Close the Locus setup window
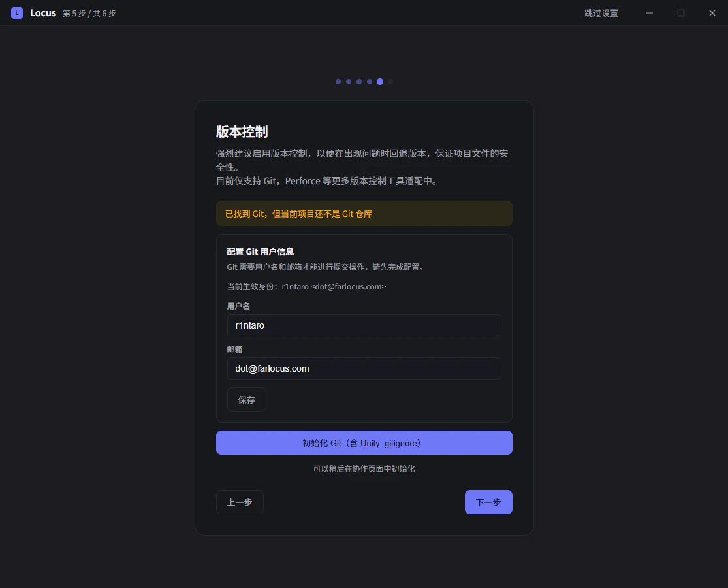Screen dimensions: 728x588 tap(712, 13)
